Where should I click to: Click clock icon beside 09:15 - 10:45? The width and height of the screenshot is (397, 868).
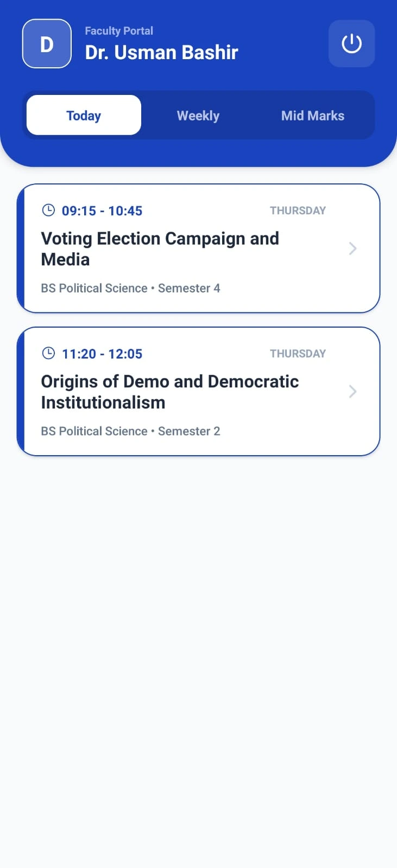[x=48, y=210]
